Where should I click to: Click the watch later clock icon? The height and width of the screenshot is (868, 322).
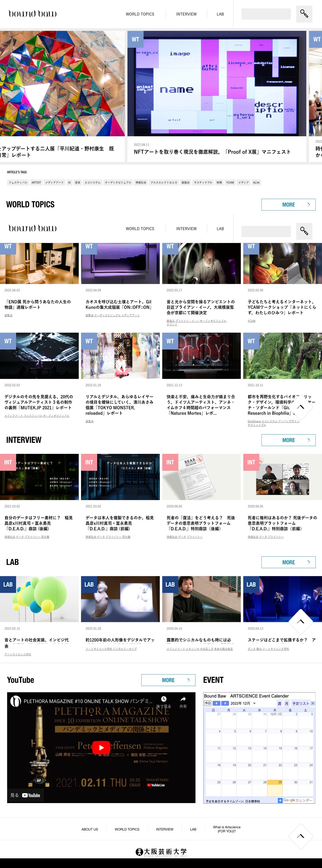(163, 699)
